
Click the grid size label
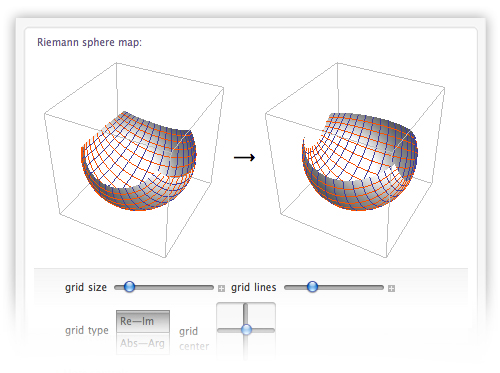(86, 287)
